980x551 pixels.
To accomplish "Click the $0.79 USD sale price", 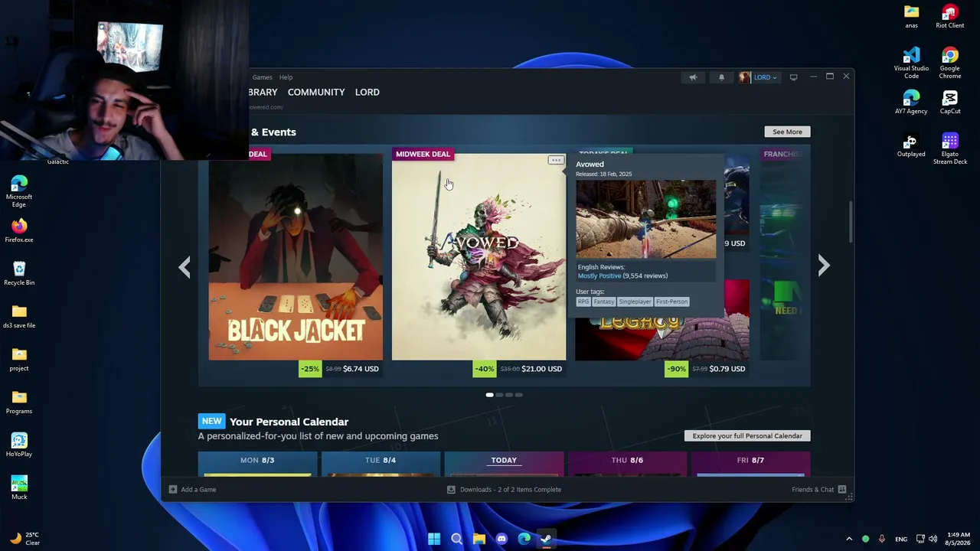I will (x=727, y=369).
